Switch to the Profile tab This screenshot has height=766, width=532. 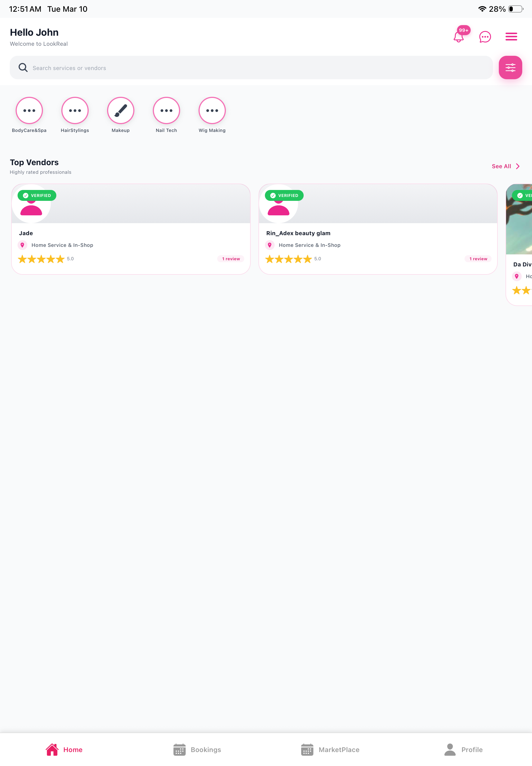click(x=463, y=750)
